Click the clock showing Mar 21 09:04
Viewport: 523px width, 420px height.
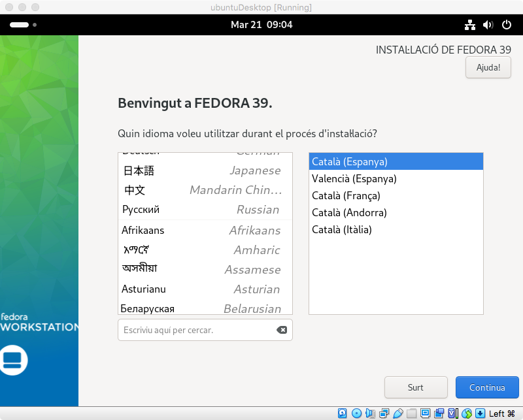tap(261, 25)
